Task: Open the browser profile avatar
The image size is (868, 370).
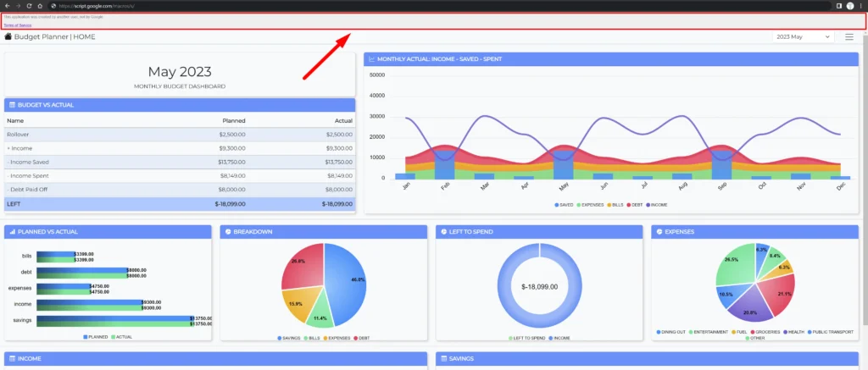Action: 849,5
